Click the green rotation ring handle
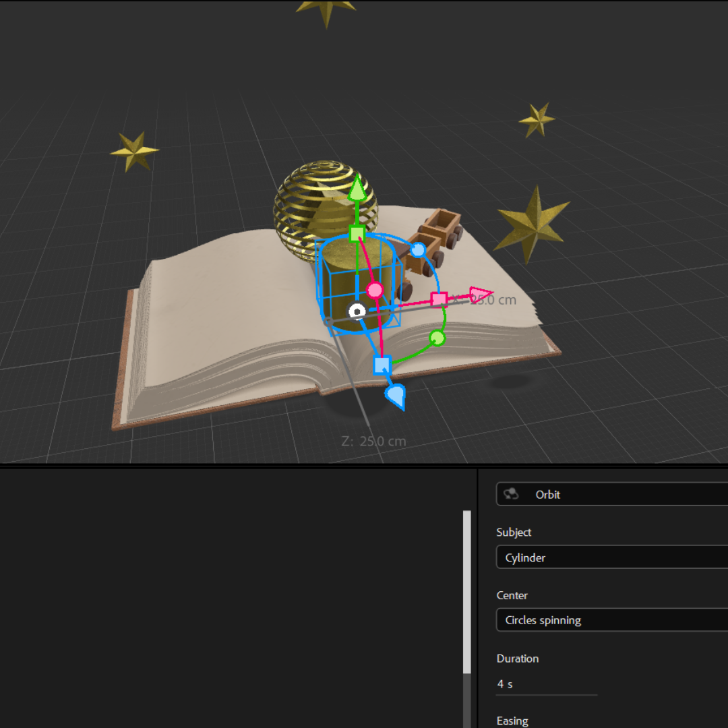The width and height of the screenshot is (728, 728). (x=438, y=338)
